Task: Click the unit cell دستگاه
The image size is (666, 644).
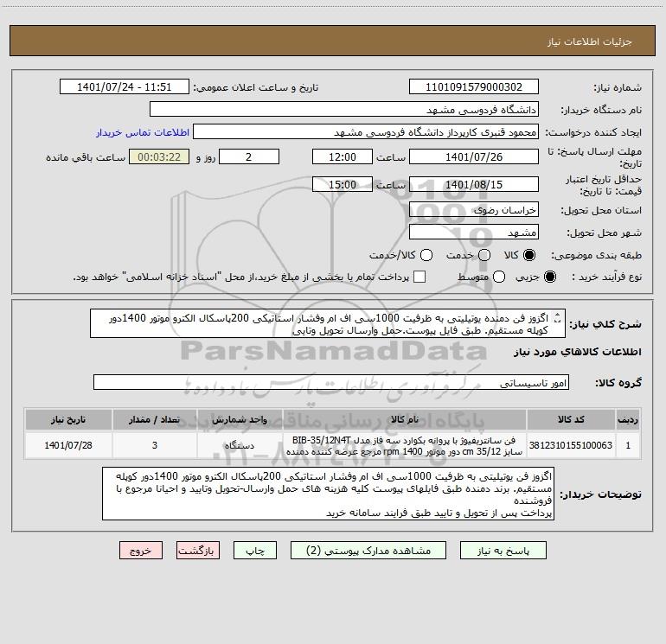Action: point(240,445)
